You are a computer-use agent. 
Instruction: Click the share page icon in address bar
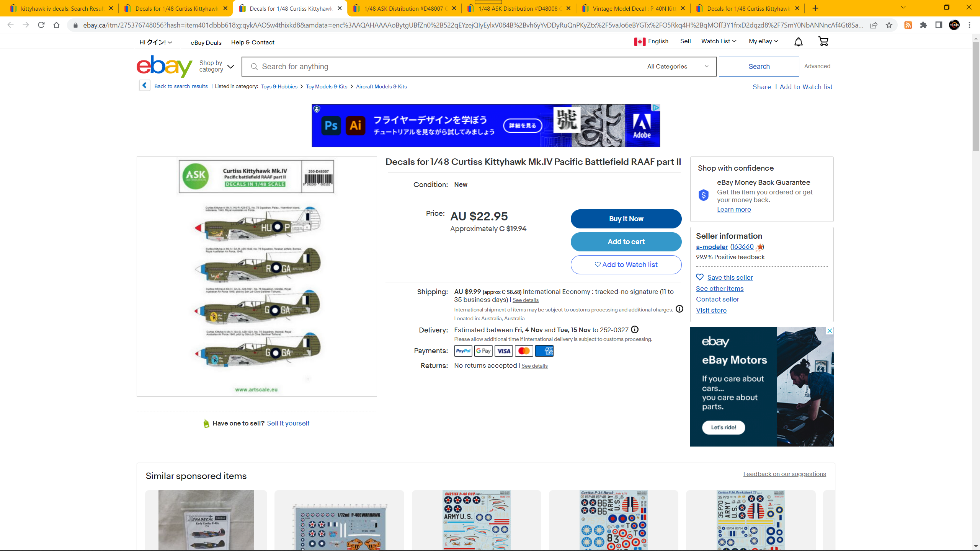874,25
